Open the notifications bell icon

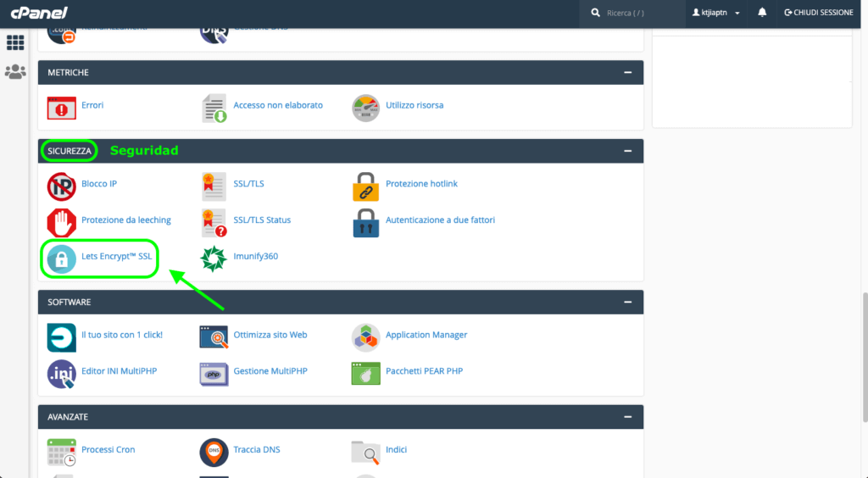tap(762, 13)
